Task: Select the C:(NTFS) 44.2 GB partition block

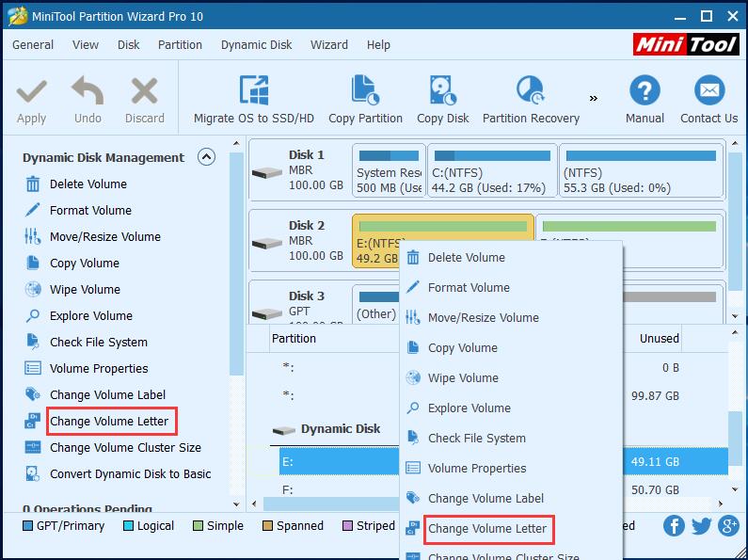Action: tap(492, 170)
